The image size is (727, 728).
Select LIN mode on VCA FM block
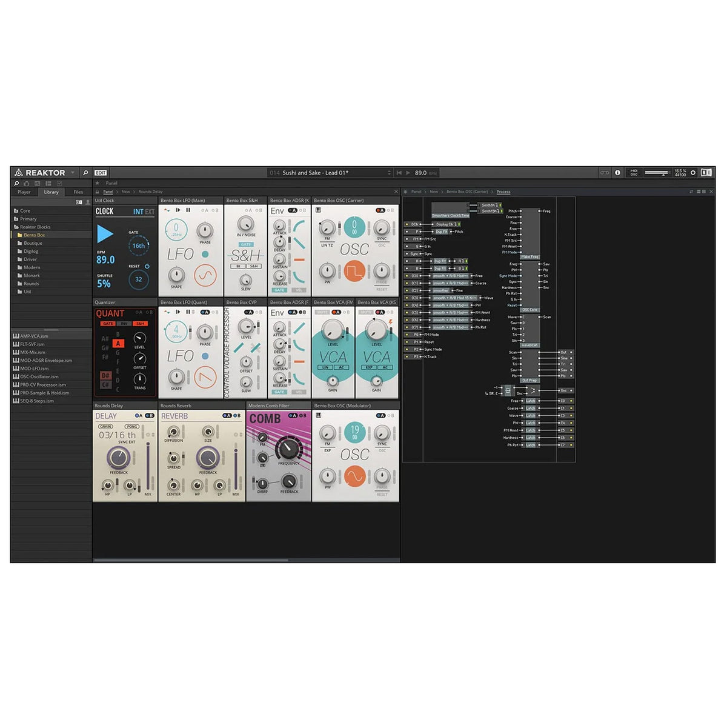click(325, 367)
